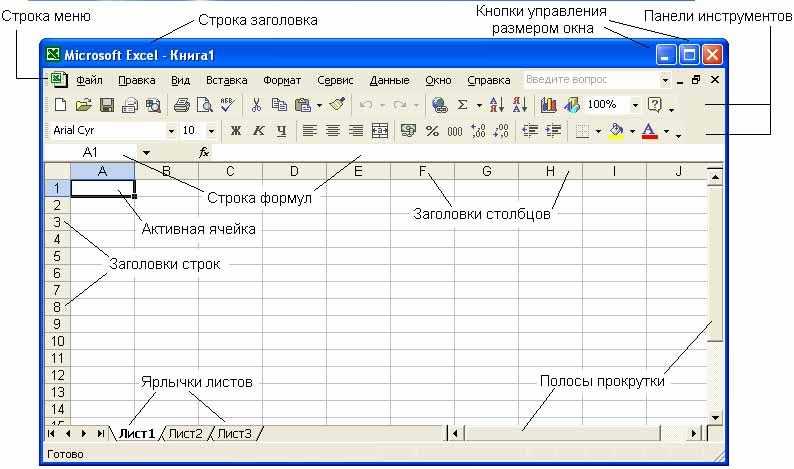
Task: Apply percent style icon
Action: point(432,131)
